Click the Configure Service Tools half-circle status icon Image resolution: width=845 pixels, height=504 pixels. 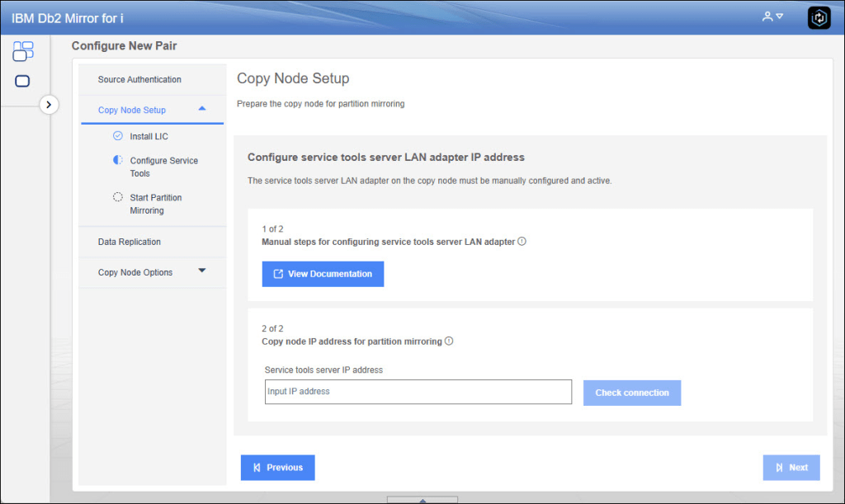117,160
